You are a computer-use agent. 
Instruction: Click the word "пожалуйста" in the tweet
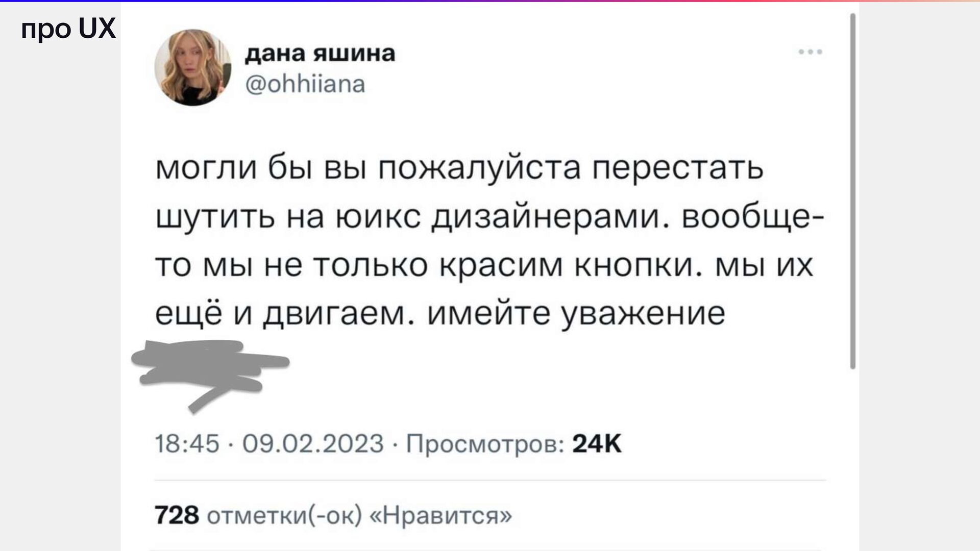(479, 168)
